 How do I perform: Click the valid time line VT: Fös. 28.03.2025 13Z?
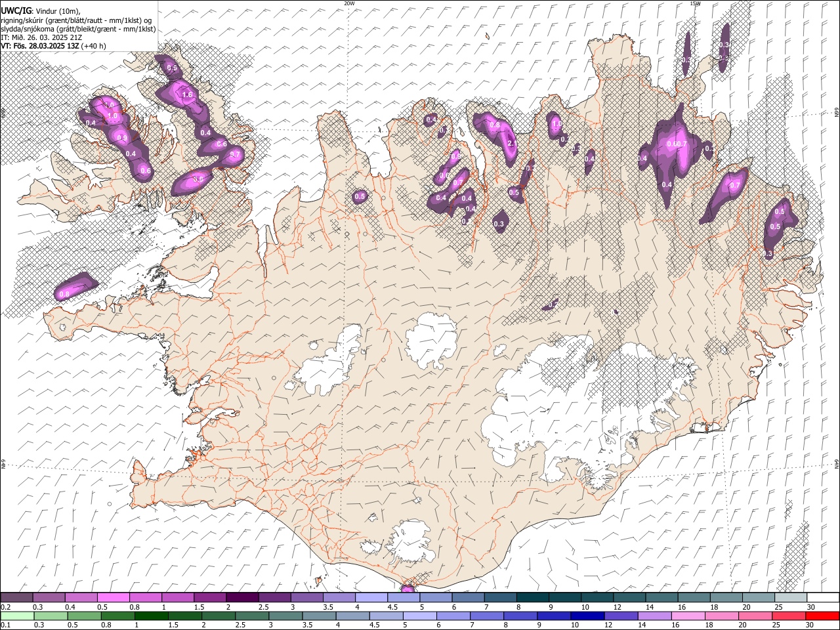41,46
